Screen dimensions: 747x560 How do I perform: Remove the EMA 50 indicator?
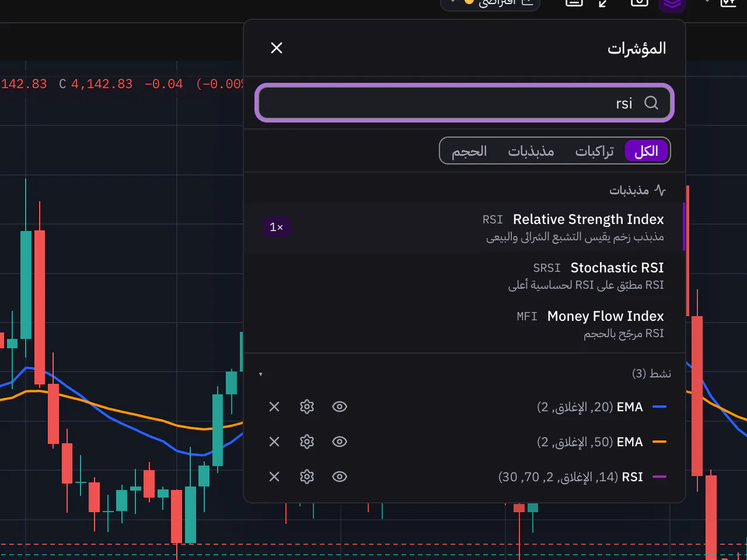274,442
